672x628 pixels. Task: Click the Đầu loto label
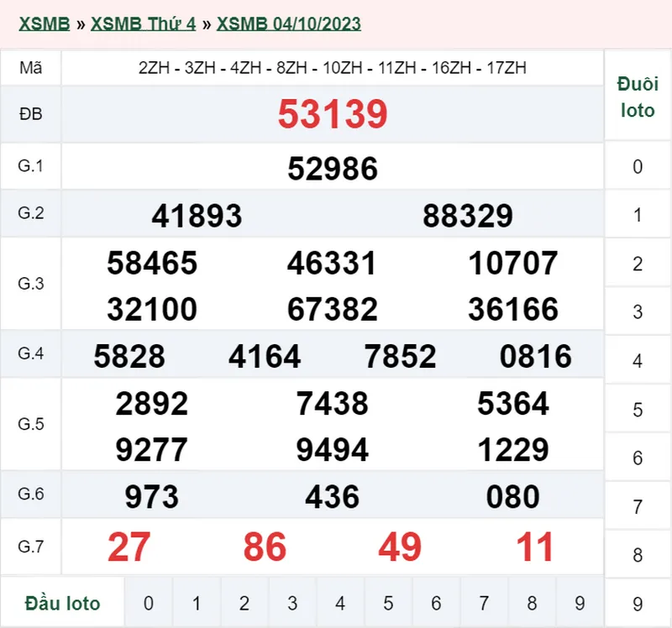click(62, 603)
